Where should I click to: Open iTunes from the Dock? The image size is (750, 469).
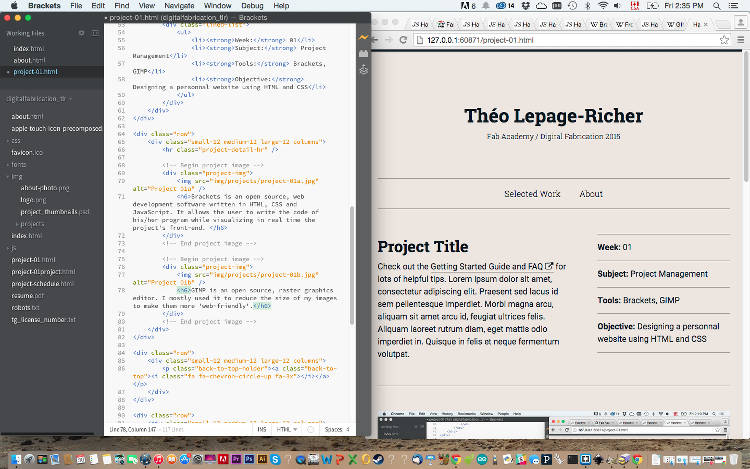158,459
